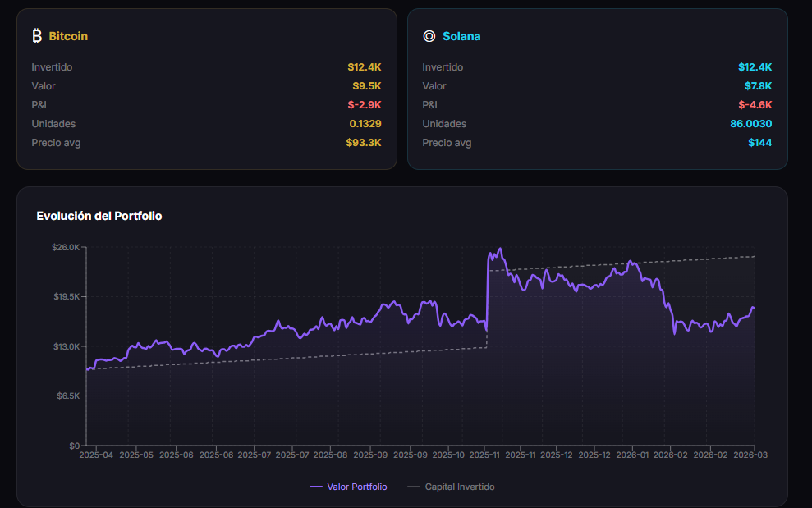
Task: Click the $26.0K y-axis label
Action: coord(66,247)
